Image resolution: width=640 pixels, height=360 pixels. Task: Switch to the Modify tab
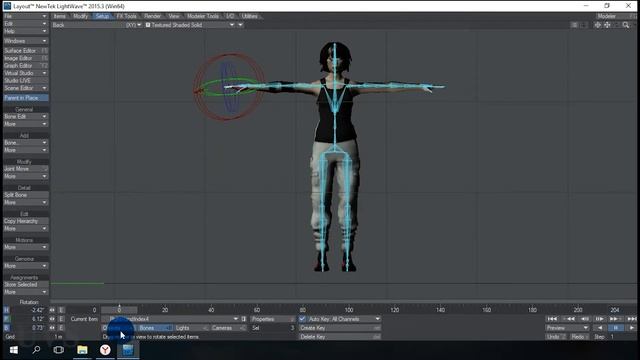[80, 16]
